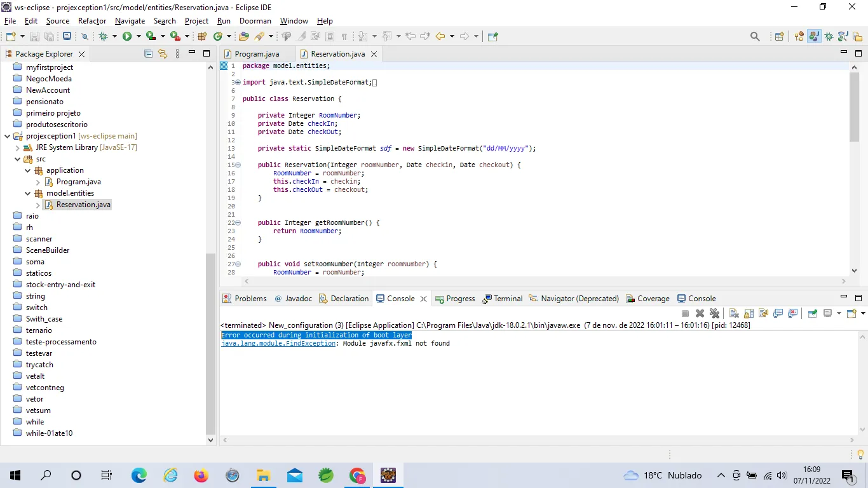Screen dimensions: 868x488
Task: Toggle Link with Editor in Package Explorer
Action: (163, 54)
